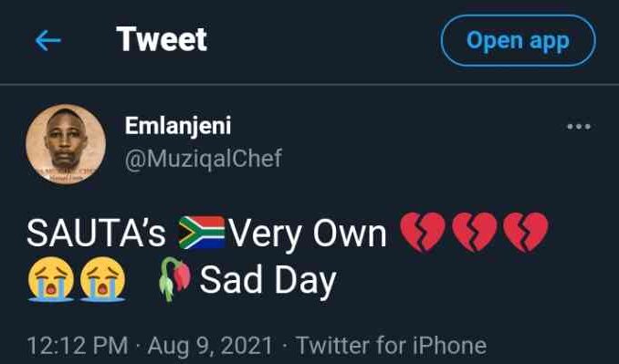Tap the Open app button
The width and height of the screenshot is (619, 364).
click(518, 41)
